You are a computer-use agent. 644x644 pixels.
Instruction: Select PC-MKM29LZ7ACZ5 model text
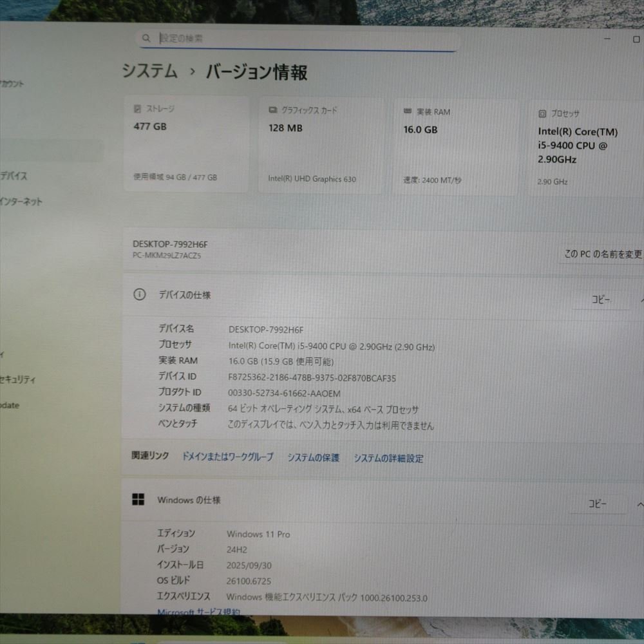tap(167, 256)
